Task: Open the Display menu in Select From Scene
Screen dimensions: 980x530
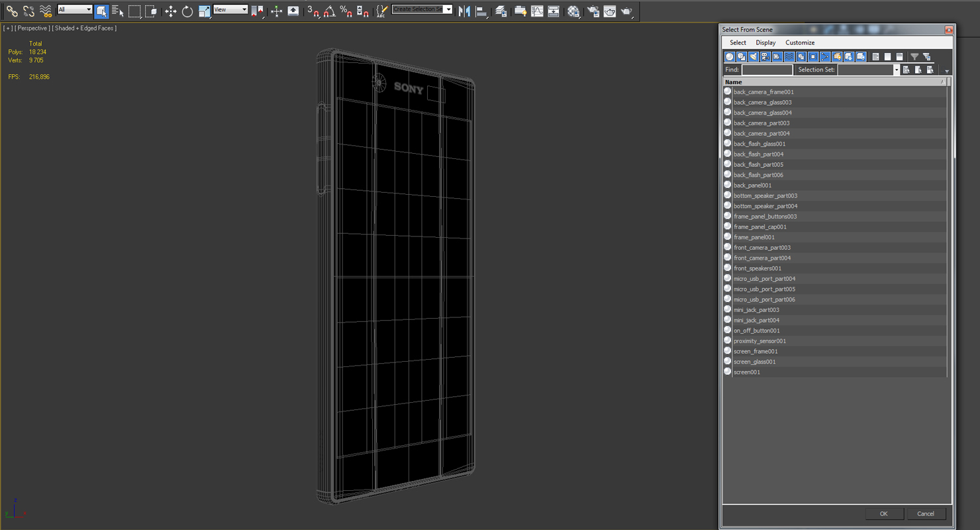Action: pyautogui.click(x=765, y=42)
